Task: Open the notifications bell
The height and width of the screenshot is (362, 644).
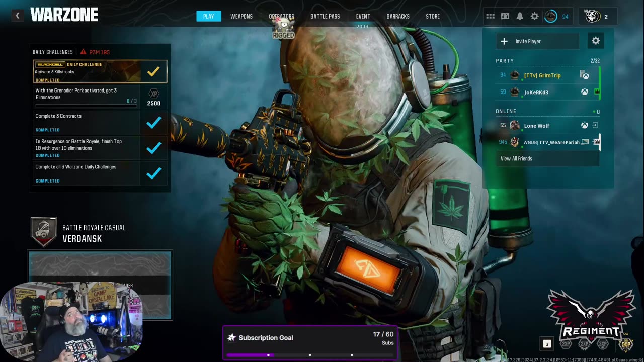Action: pos(520,16)
